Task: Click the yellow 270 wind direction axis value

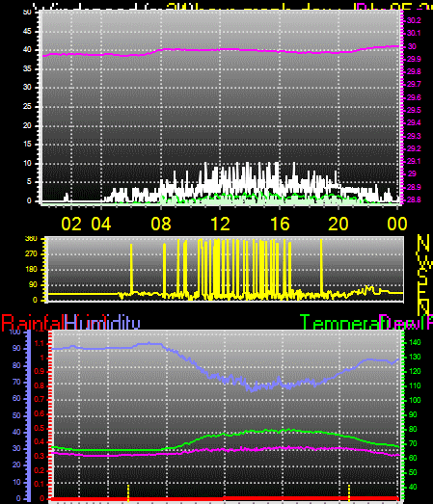Action: (x=31, y=254)
